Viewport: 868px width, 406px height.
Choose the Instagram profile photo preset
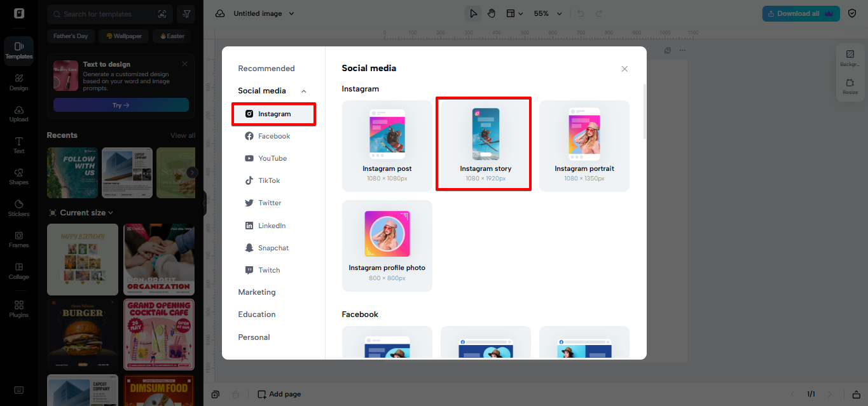[387, 246]
